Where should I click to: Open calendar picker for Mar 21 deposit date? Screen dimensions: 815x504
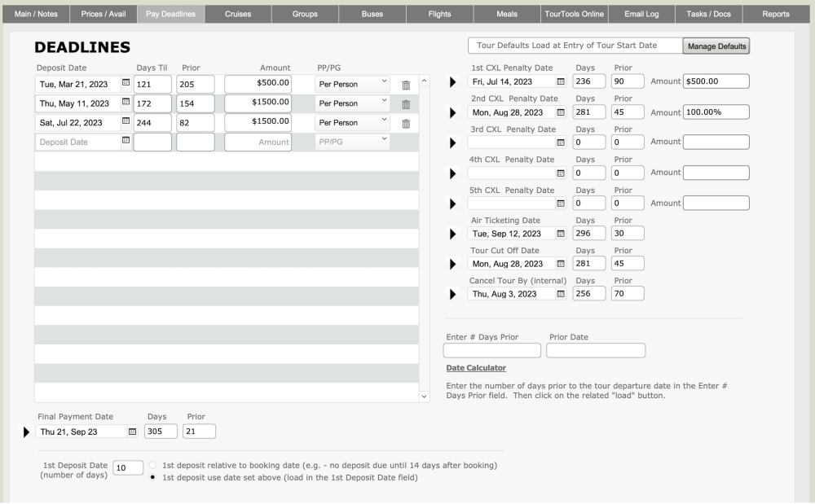pos(126,82)
